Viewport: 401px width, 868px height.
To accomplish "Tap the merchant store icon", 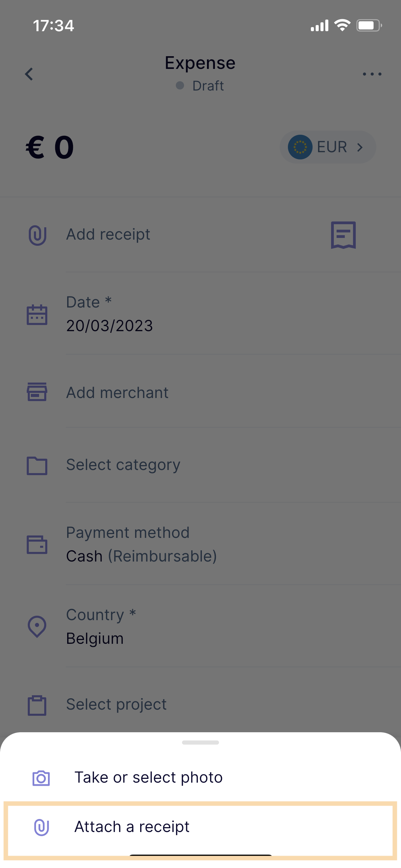I will pyautogui.click(x=37, y=392).
